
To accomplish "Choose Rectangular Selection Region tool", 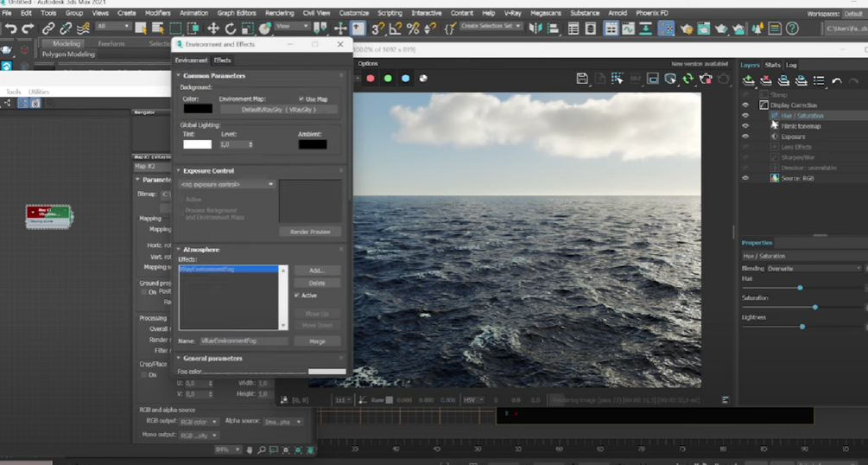I will coord(175,28).
